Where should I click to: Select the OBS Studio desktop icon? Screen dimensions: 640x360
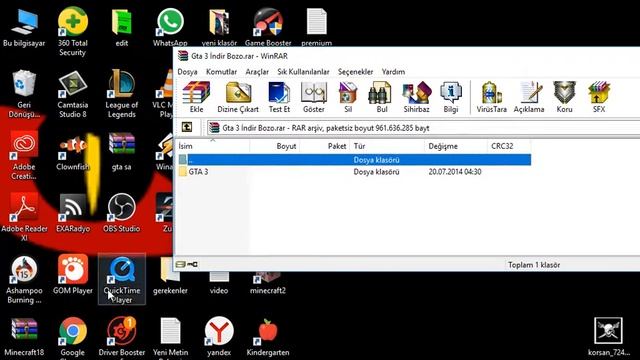point(122,214)
